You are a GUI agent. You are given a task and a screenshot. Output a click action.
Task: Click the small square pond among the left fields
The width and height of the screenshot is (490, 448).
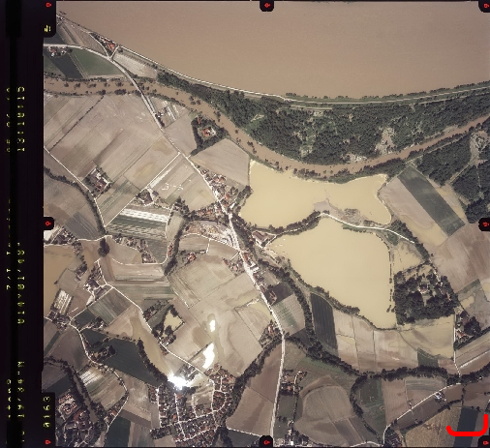[173, 320]
